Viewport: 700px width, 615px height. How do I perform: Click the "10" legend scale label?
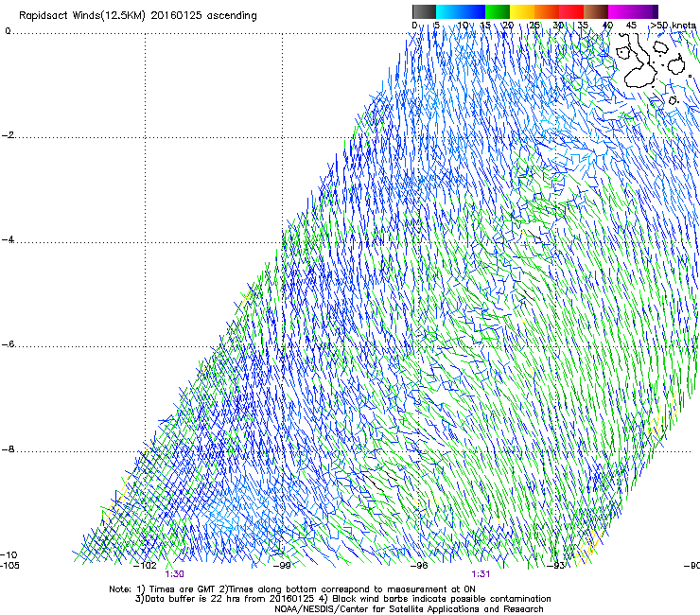463,26
